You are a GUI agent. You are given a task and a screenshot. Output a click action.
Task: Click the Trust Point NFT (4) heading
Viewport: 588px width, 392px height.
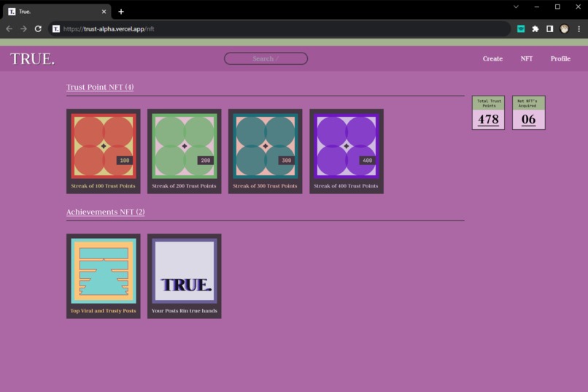coord(100,87)
